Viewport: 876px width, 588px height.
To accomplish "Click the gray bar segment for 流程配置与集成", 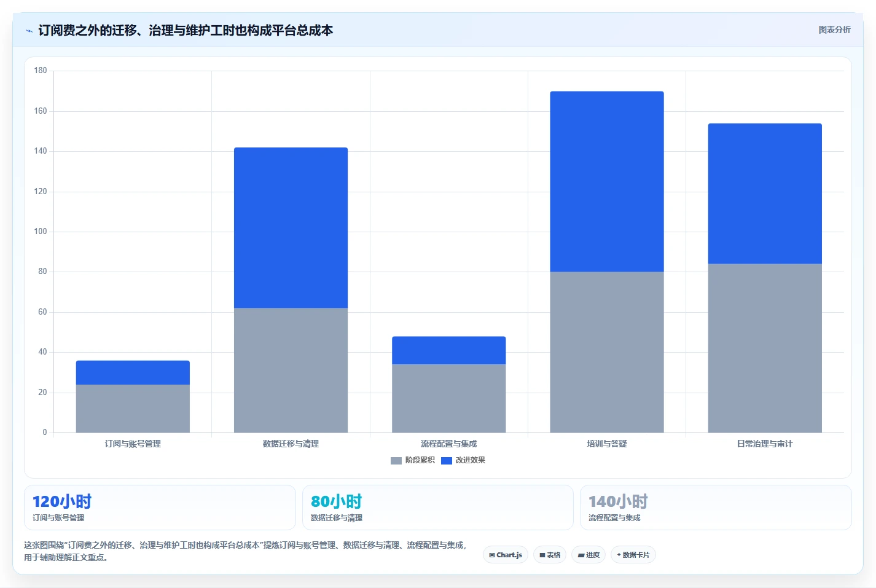I will 448,398.
